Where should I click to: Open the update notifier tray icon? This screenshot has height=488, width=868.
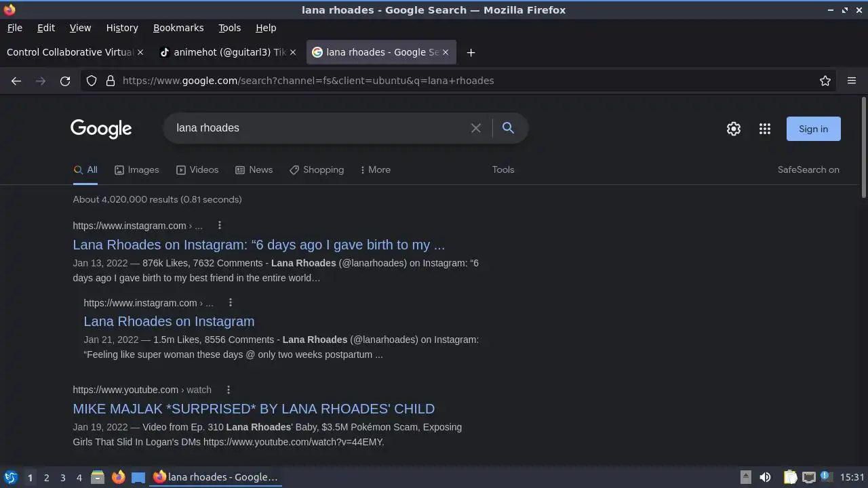tap(825, 477)
